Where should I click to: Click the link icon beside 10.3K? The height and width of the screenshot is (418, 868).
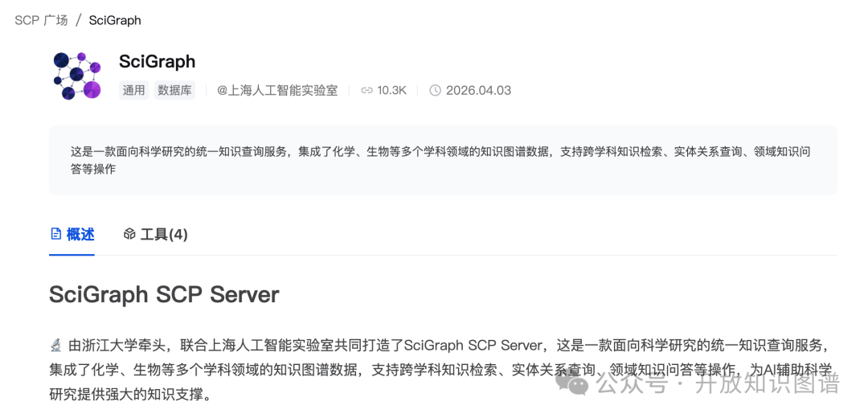(x=366, y=90)
